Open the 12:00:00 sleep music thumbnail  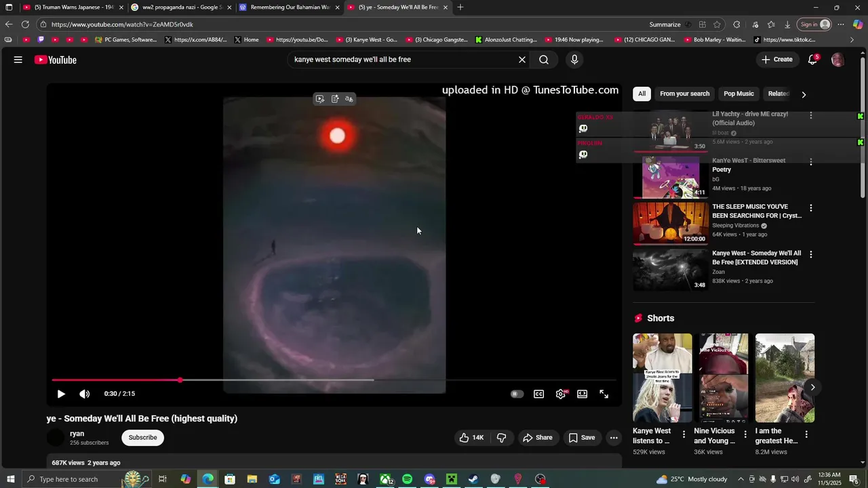click(671, 223)
